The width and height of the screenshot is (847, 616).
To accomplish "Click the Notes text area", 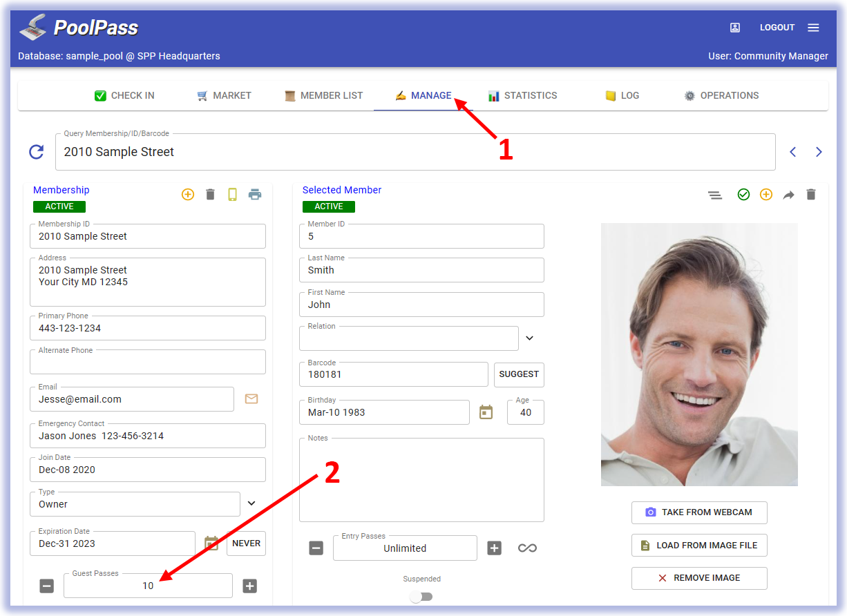I will 421,480.
